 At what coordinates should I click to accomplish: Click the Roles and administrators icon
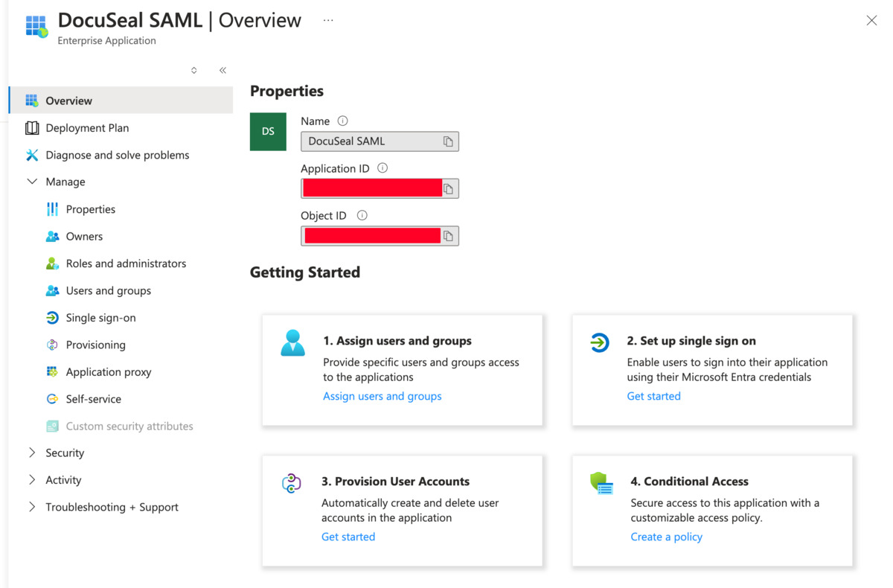(52, 263)
